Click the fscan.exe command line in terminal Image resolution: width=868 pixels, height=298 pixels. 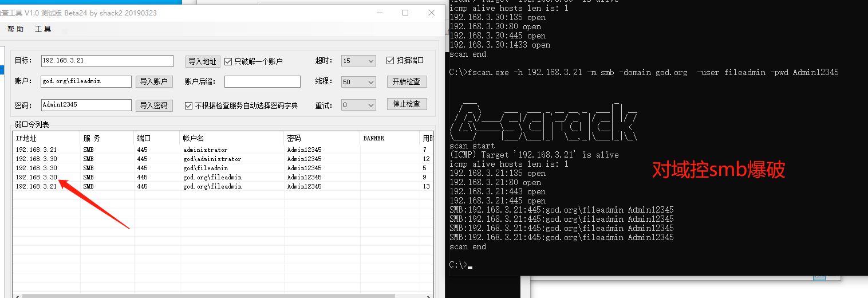[x=644, y=72]
